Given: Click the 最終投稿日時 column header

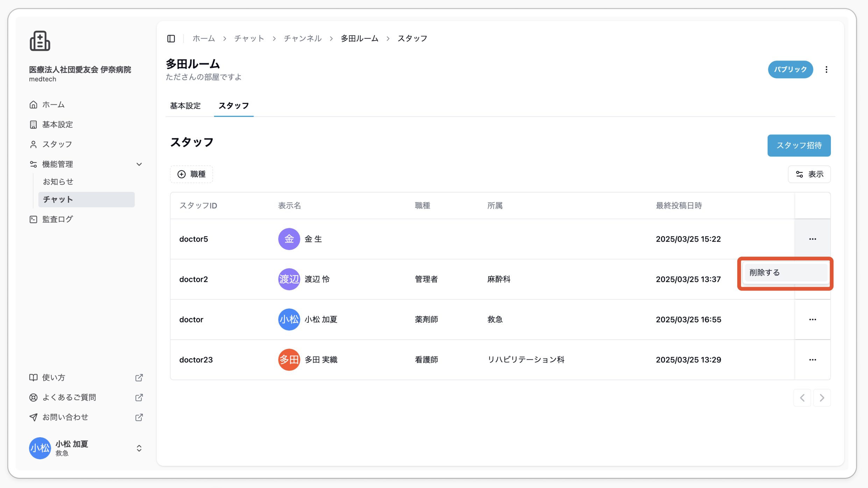Looking at the screenshot, I should click(x=679, y=205).
